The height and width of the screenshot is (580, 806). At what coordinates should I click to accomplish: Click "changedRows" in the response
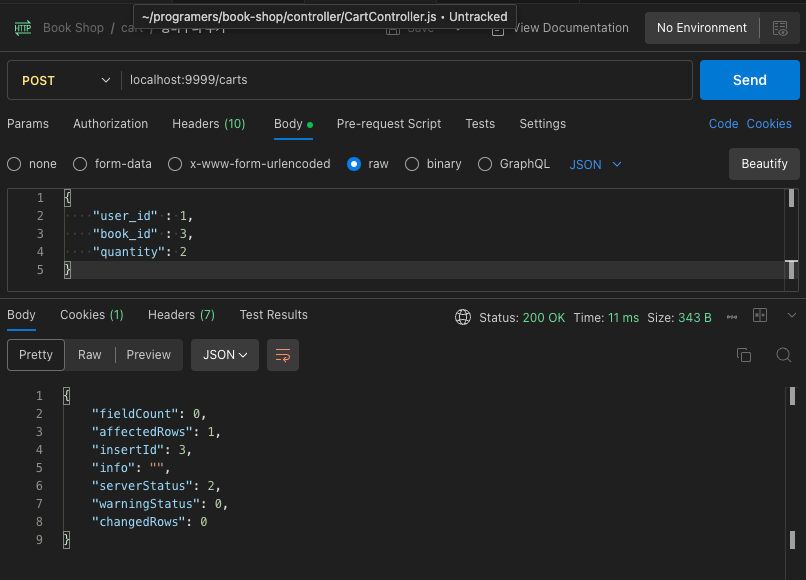pos(139,522)
